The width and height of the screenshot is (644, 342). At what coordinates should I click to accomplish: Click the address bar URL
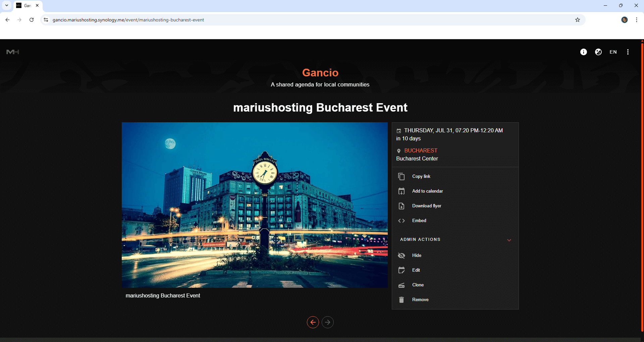(x=128, y=20)
